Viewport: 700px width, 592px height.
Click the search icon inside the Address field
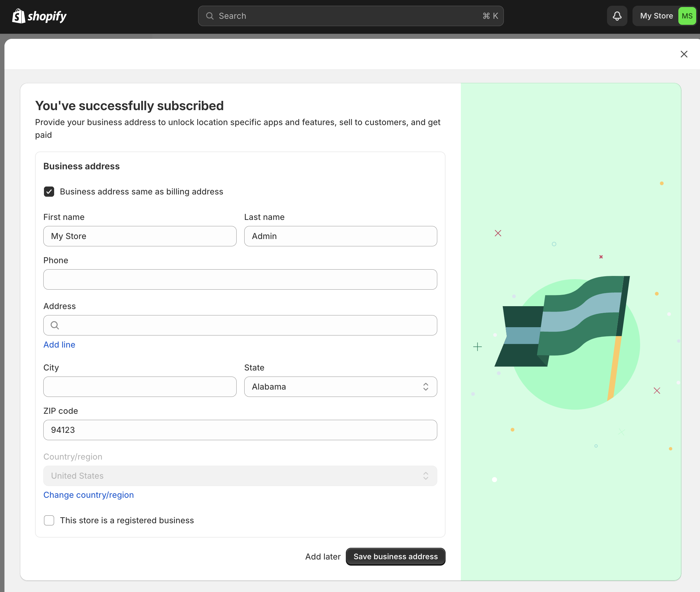click(x=54, y=325)
